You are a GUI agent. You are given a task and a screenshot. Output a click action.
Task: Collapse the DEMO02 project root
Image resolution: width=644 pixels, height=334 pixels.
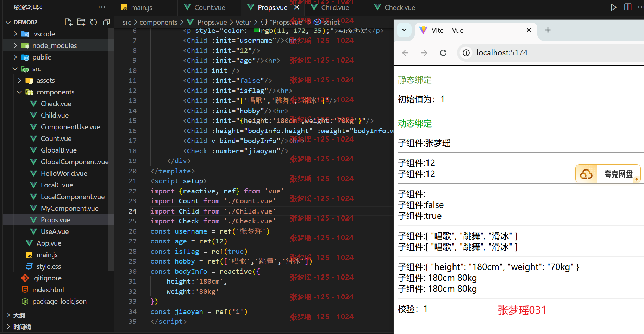point(8,22)
